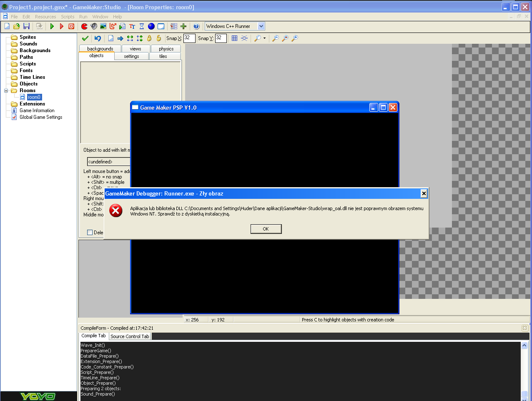
Task: Switch to the Source Control Tab
Action: [130, 336]
